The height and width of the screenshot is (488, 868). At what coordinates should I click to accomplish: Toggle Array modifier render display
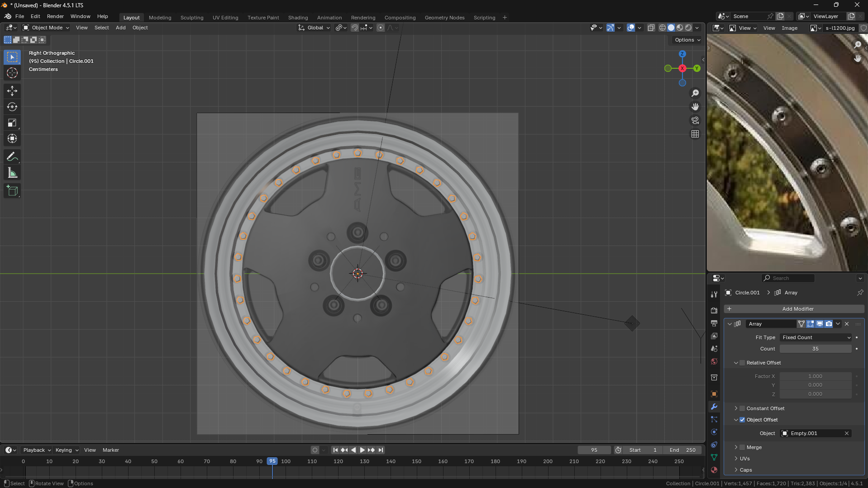coord(829,324)
